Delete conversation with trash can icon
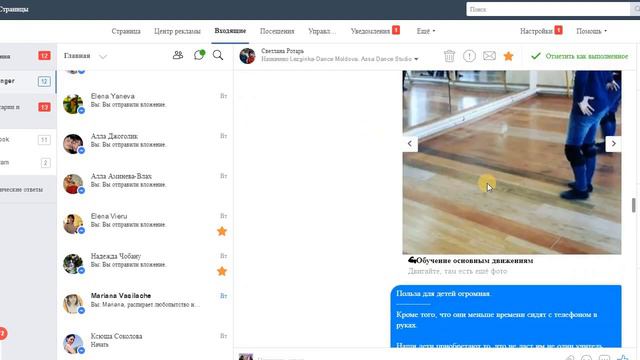Image resolution: width=640 pixels, height=360 pixels. pos(449,56)
